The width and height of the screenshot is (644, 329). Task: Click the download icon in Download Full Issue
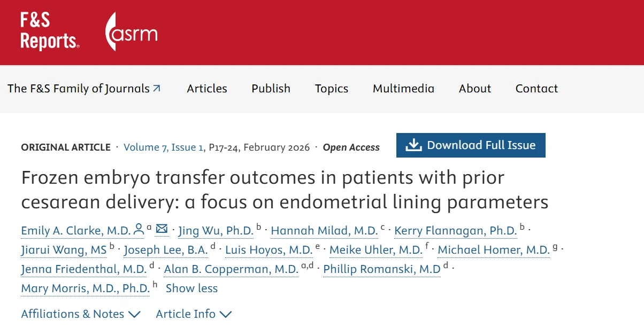[x=413, y=145]
